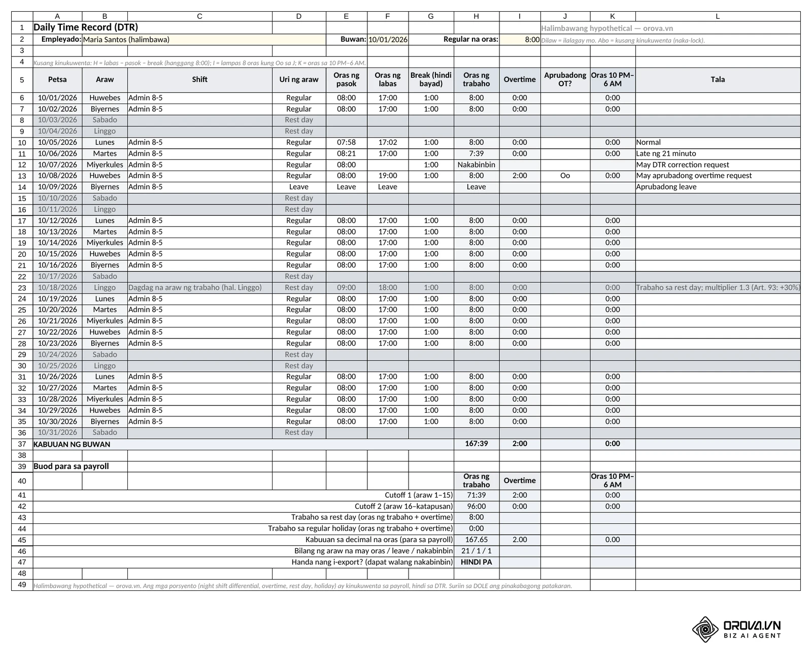Click the Trabaho sa regular holiday label
The image size is (812, 663).
click(x=360, y=528)
